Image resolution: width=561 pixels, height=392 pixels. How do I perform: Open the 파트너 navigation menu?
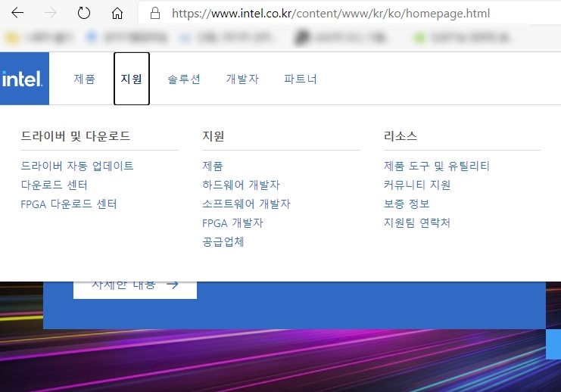tap(301, 79)
